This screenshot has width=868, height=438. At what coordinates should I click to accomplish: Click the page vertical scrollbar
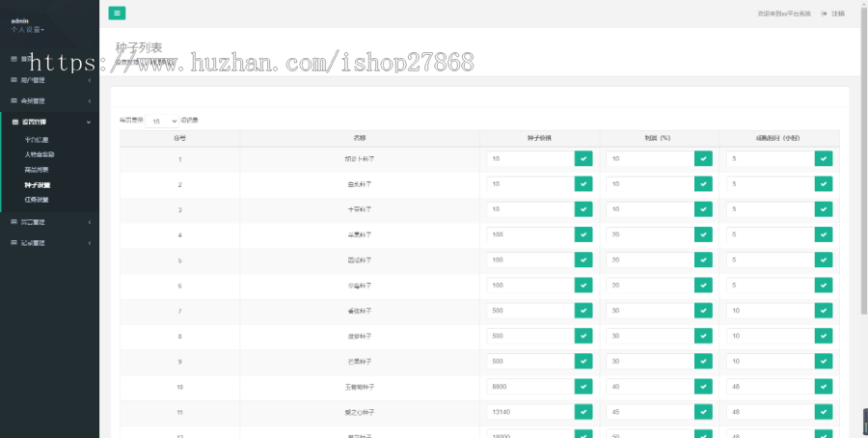click(864, 160)
